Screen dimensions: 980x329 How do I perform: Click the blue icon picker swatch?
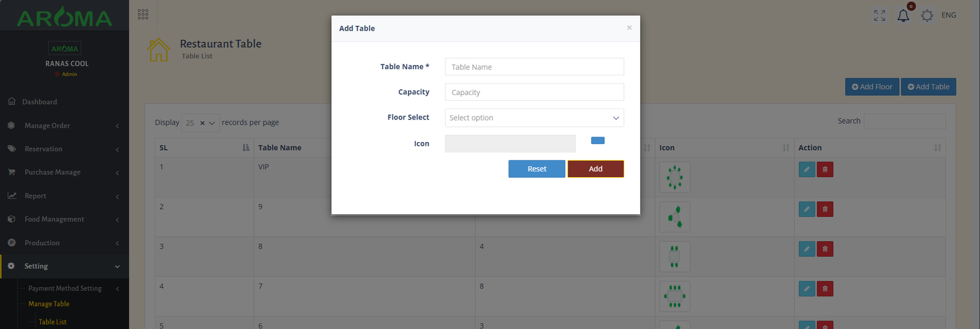click(598, 141)
